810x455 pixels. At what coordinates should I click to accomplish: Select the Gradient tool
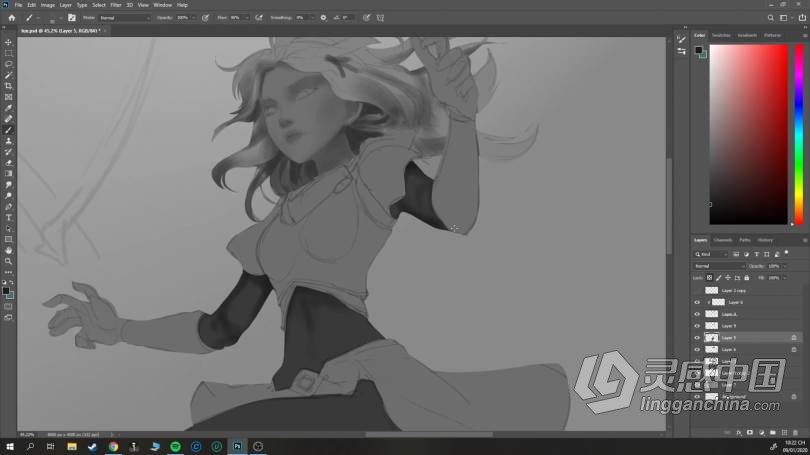pos(8,174)
